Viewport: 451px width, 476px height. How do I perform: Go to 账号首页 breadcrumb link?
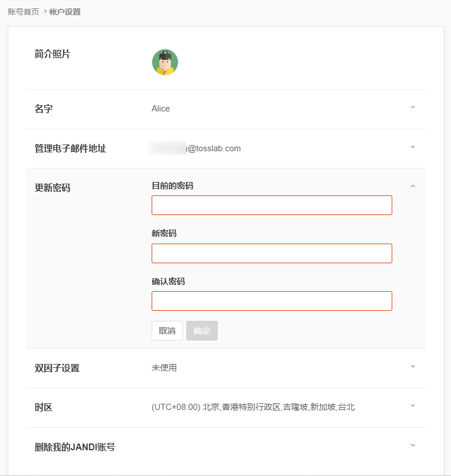tap(24, 12)
